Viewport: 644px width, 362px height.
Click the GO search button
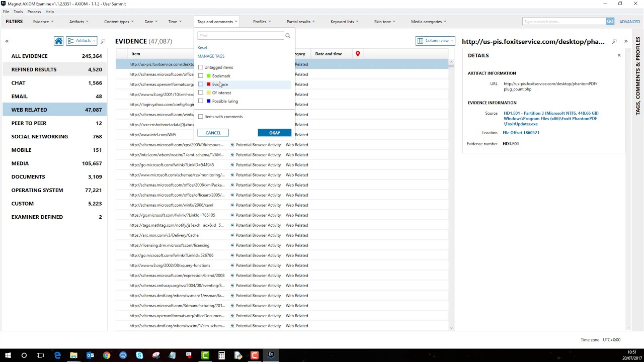click(610, 21)
